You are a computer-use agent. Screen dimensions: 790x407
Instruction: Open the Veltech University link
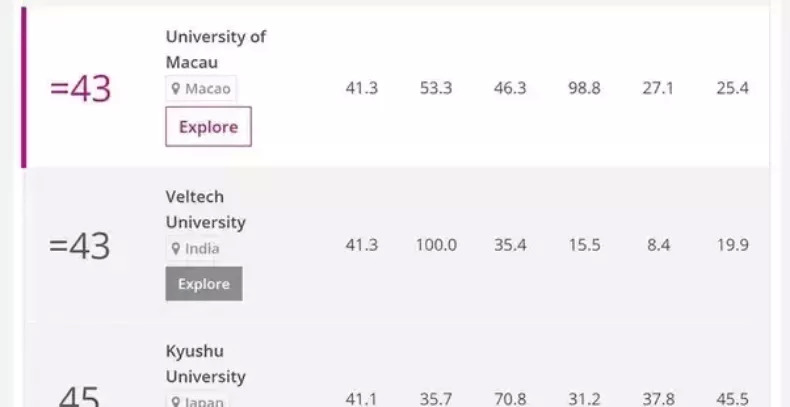[205, 209]
